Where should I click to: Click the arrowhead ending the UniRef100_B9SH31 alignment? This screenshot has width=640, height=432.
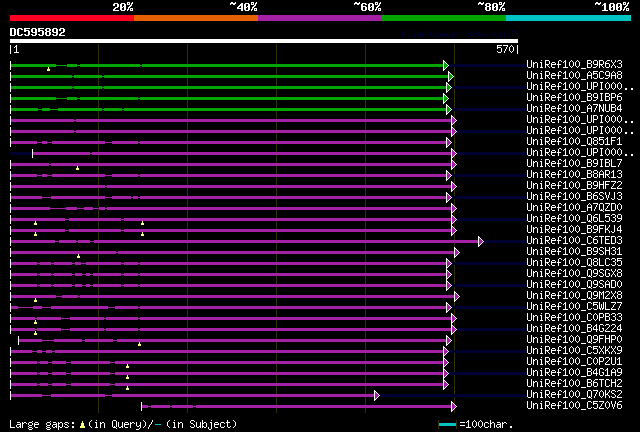(457, 253)
